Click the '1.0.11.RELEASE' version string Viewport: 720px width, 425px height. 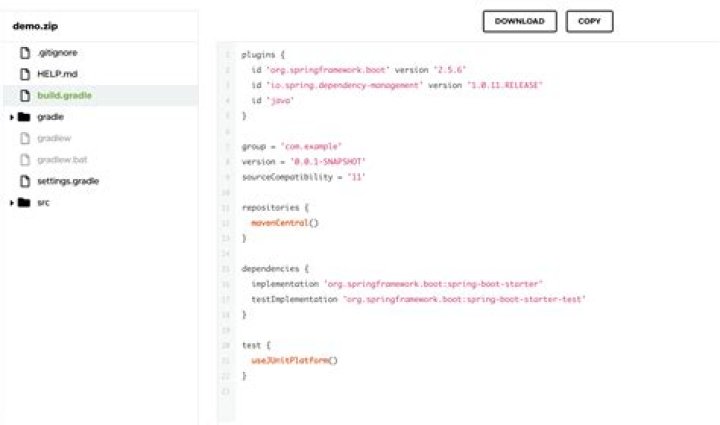pos(505,85)
